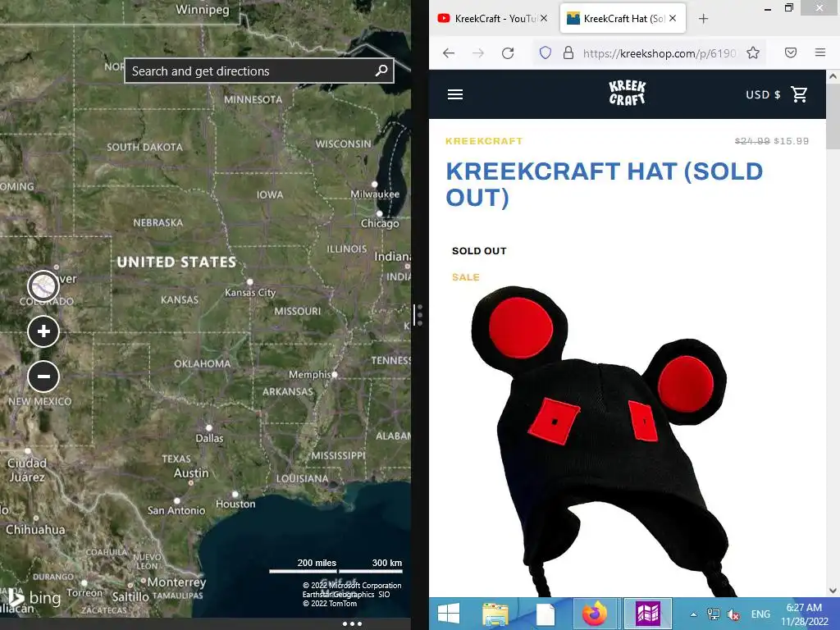
Task: Click the SALE badge text
Action: click(466, 277)
